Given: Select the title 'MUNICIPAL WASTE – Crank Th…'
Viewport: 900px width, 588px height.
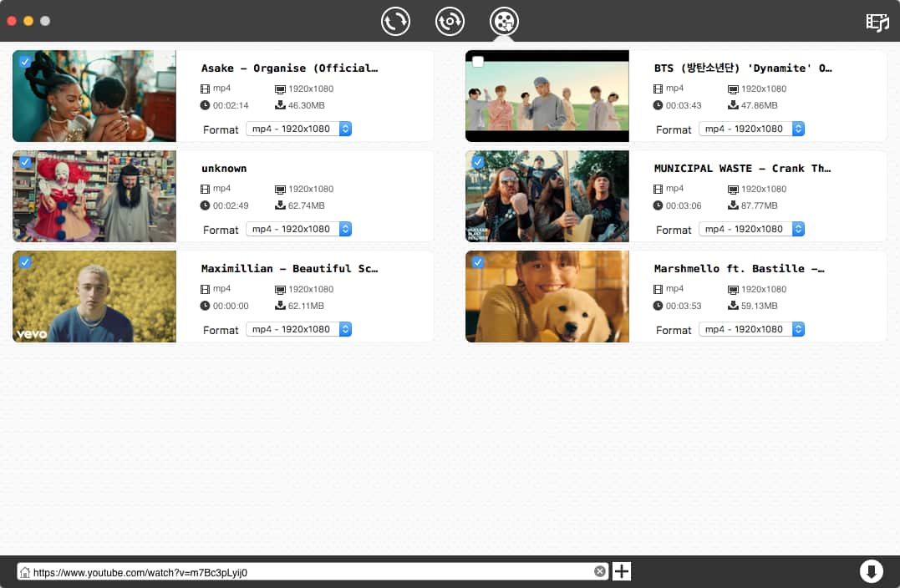Looking at the screenshot, I should tap(742, 169).
